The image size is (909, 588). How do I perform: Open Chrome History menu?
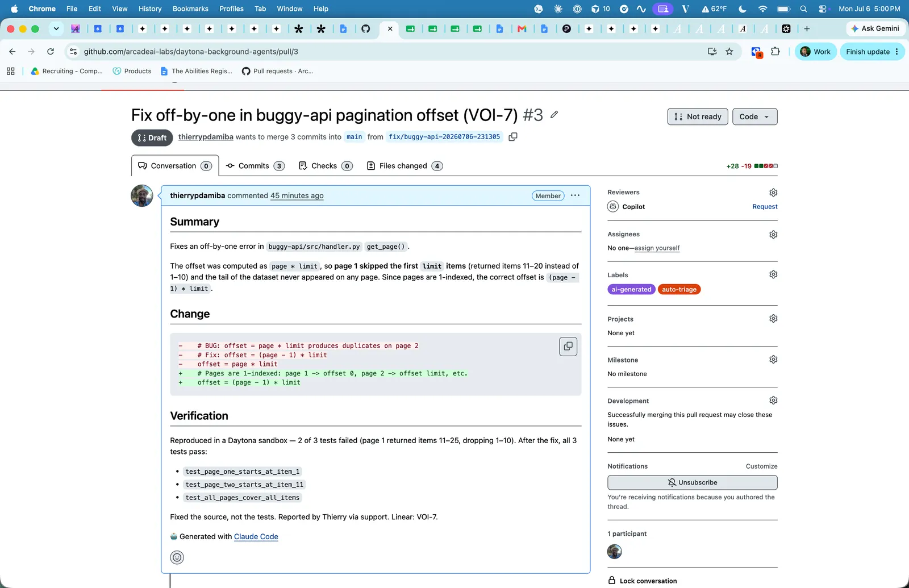pos(150,9)
